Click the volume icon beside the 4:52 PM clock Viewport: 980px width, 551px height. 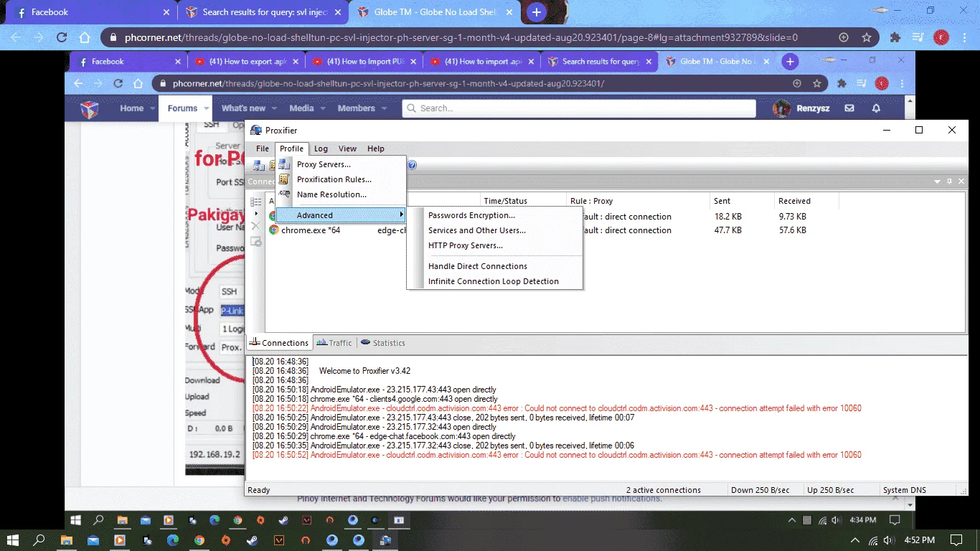[x=888, y=540]
